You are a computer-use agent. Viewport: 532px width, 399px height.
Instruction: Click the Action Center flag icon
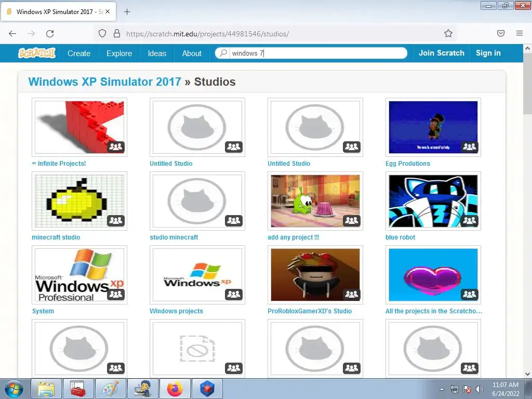coord(467,389)
